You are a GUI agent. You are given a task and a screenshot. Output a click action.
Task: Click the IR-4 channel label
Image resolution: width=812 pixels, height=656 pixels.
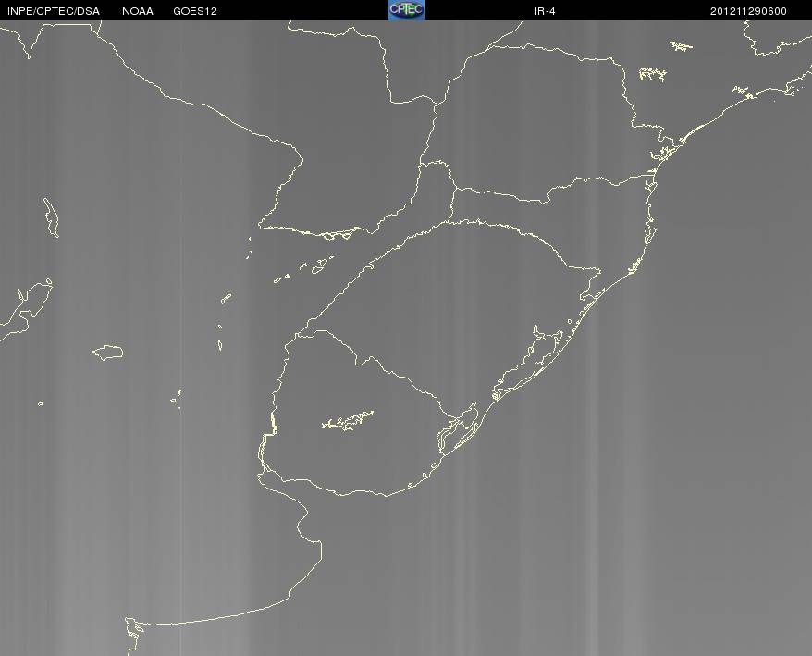pyautogui.click(x=545, y=11)
